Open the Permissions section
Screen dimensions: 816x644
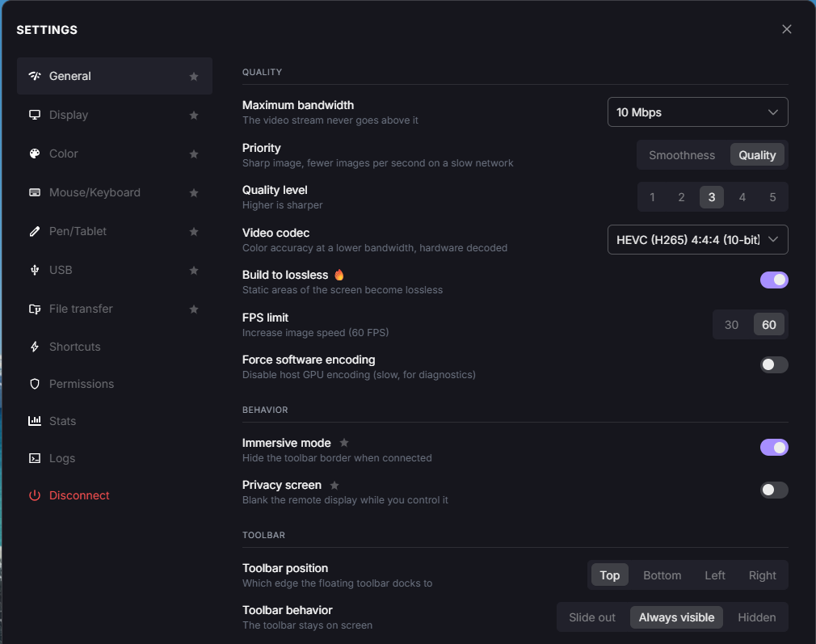(115, 384)
